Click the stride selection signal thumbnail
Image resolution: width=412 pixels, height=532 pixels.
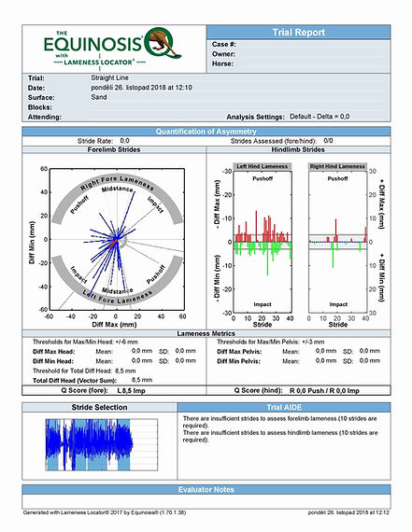click(x=102, y=445)
